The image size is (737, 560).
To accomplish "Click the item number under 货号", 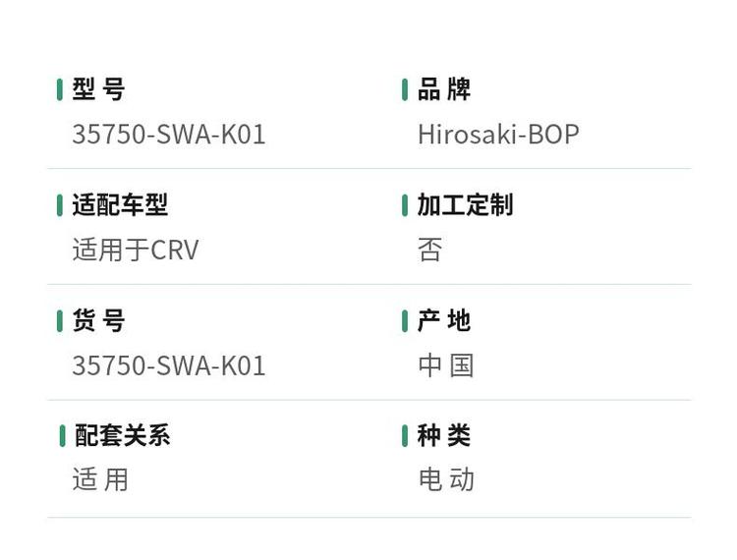I will 169,365.
